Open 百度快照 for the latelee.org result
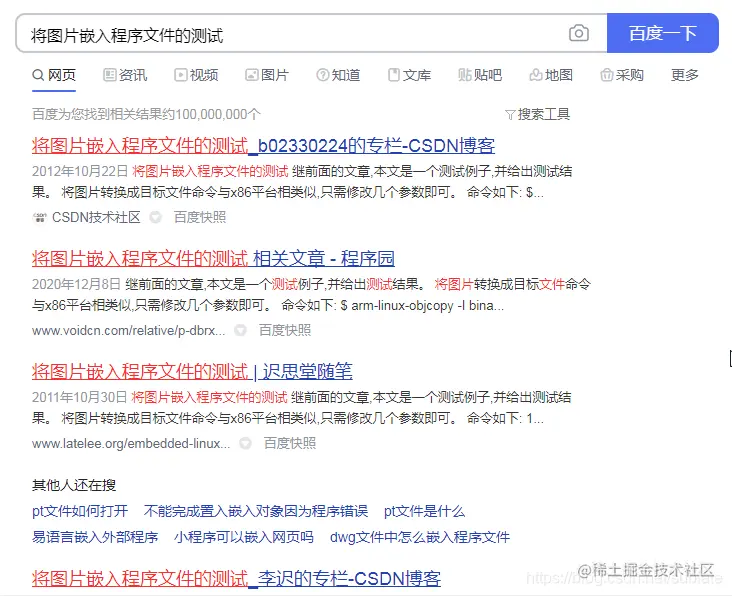 pos(290,443)
